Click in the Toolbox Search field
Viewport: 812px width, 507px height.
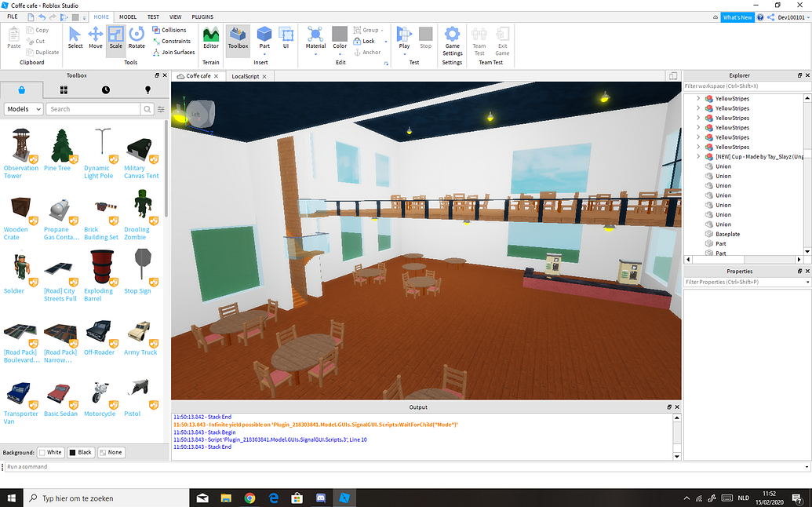tap(93, 109)
